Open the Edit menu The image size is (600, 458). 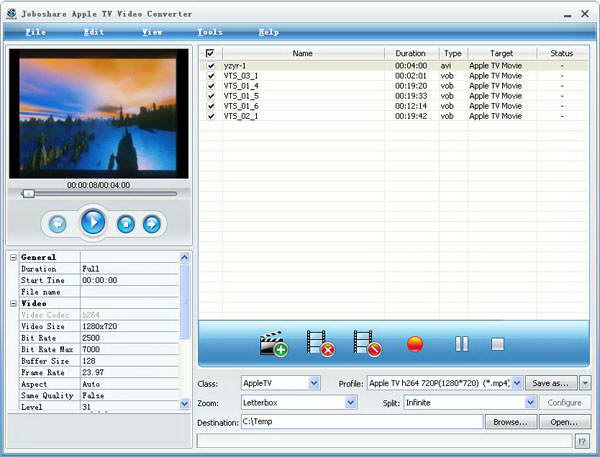(x=93, y=32)
